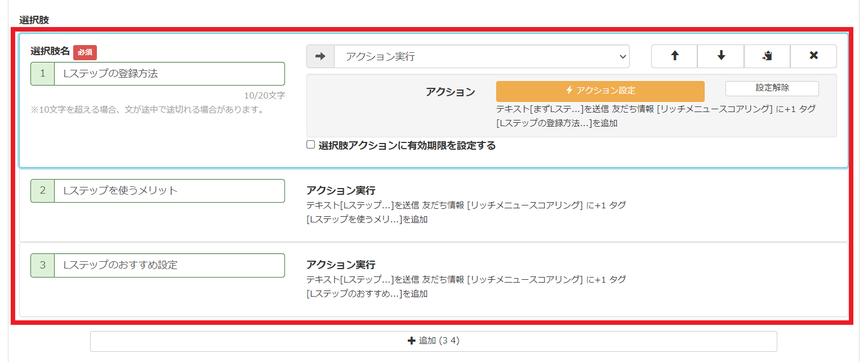868x362 pixels.
Task: Click the red 必須 badge
Action: click(x=85, y=52)
